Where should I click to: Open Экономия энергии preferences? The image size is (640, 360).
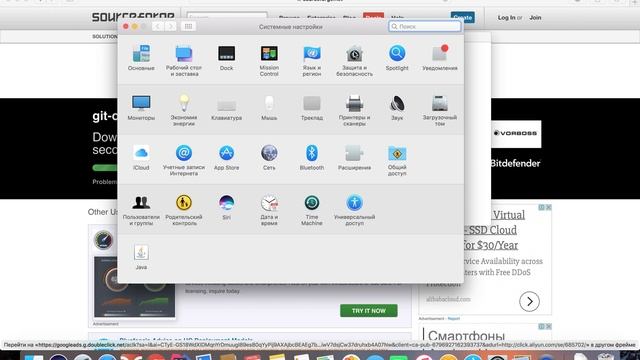point(184,111)
